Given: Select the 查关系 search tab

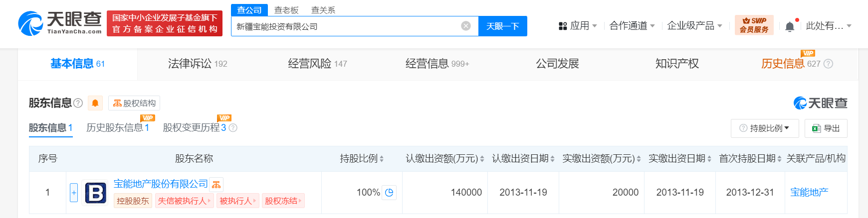Looking at the screenshot, I should (x=323, y=10).
